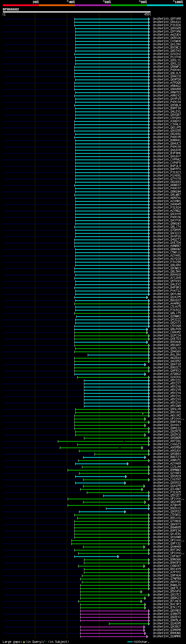Screen dimensions: 186x644
Task: Select hit UniRef100_A9SM56
Action: (167, 448)
